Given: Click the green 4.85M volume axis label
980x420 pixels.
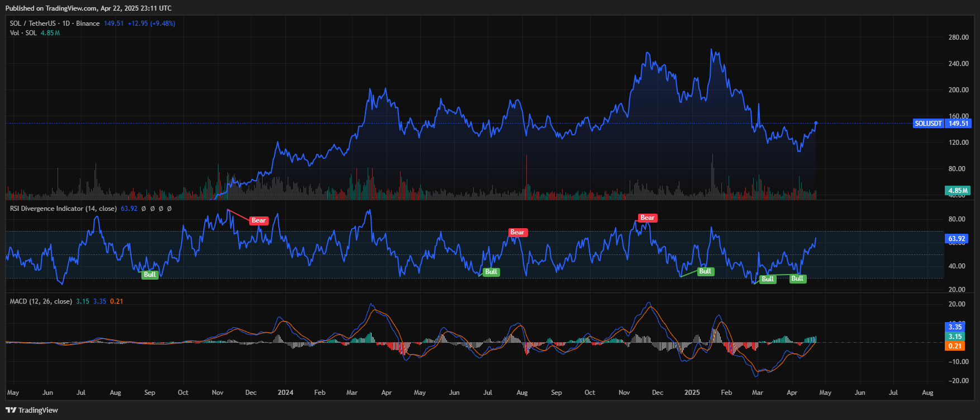Looking at the screenshot, I should click(x=958, y=191).
